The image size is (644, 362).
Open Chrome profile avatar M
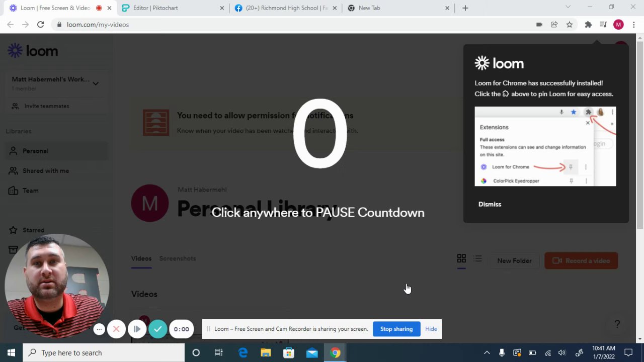point(618,24)
